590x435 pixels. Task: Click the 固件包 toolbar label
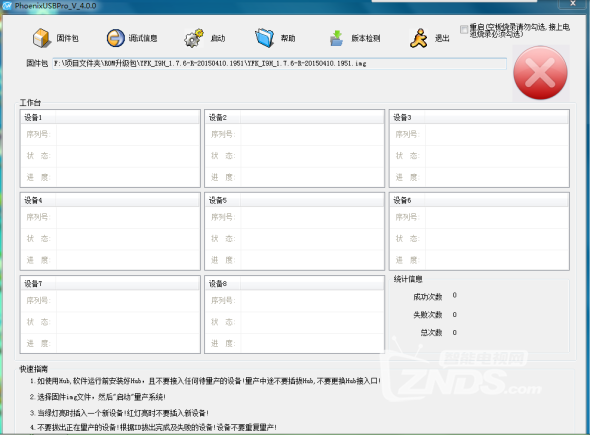67,38
